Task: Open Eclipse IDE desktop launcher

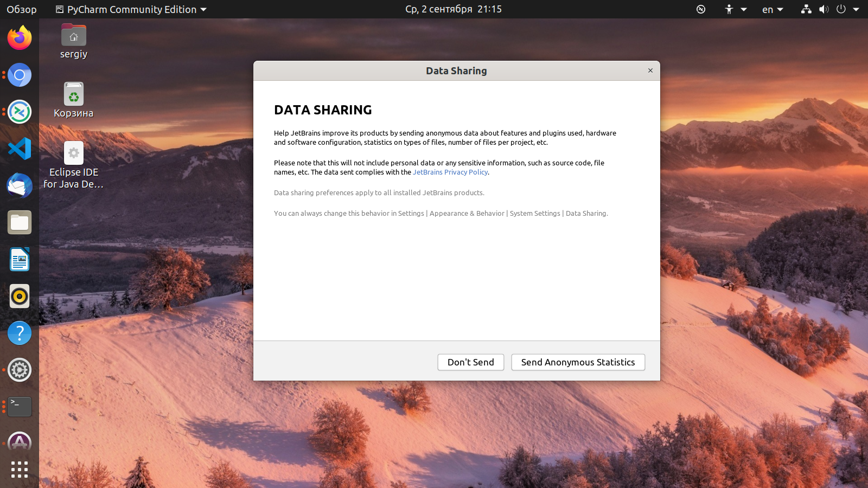Action: click(x=74, y=165)
